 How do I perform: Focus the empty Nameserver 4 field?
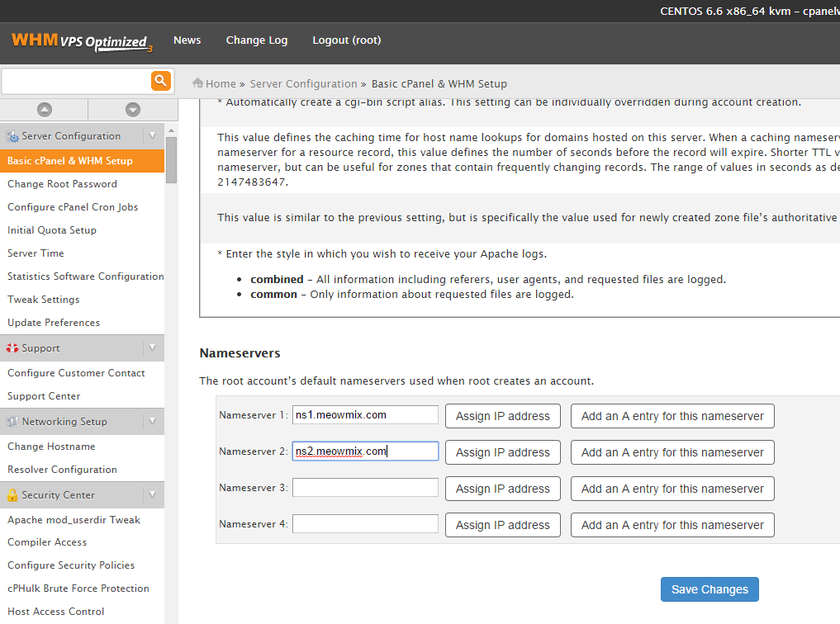(x=365, y=524)
